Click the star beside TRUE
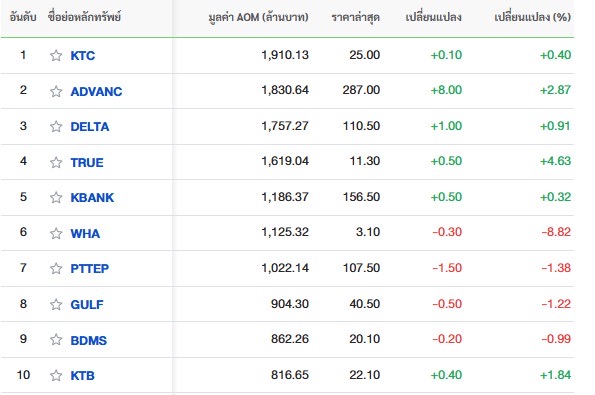 pyautogui.click(x=56, y=162)
